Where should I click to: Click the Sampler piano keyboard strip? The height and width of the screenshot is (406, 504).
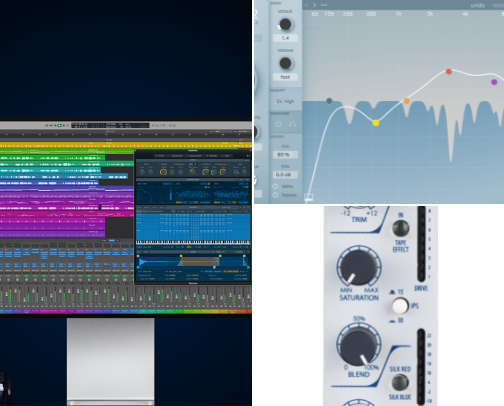tap(193, 242)
